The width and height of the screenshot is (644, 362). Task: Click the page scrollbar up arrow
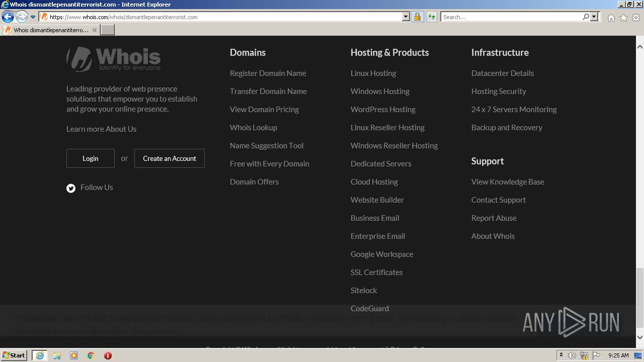[x=640, y=47]
